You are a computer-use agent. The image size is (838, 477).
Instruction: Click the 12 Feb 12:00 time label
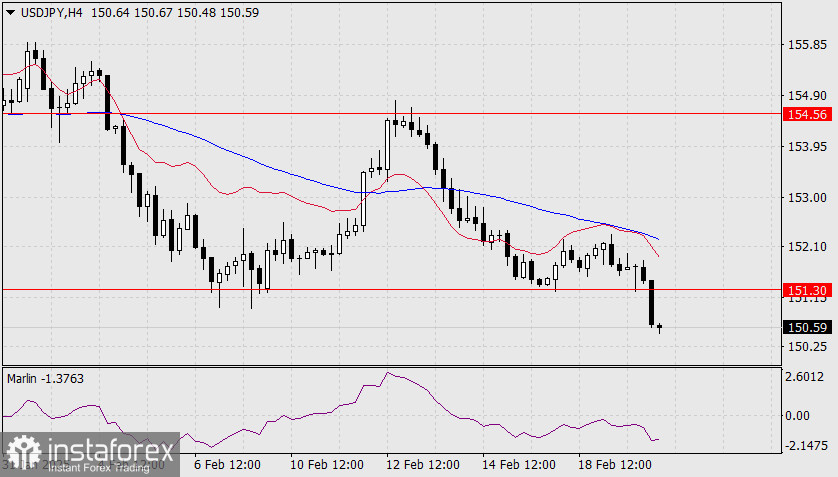pyautogui.click(x=423, y=465)
